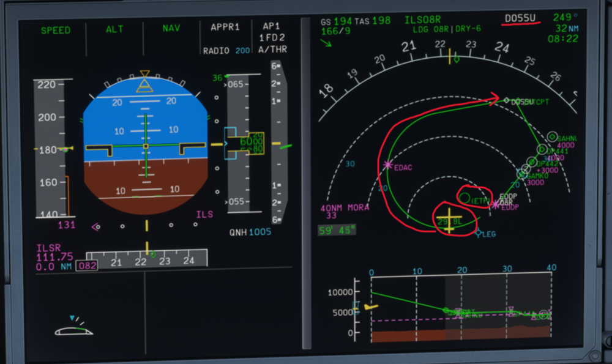Click the SAHNU waypoint circle symbol

point(552,138)
